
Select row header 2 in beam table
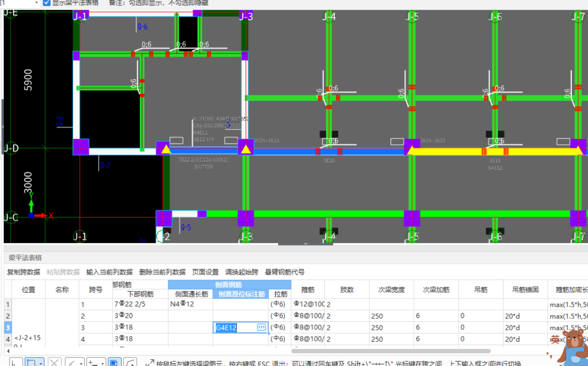click(x=8, y=316)
